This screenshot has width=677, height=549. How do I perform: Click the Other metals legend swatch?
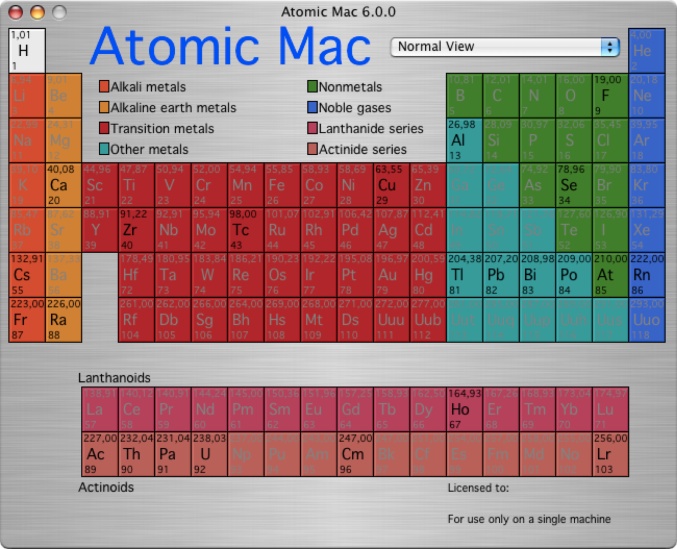[104, 148]
